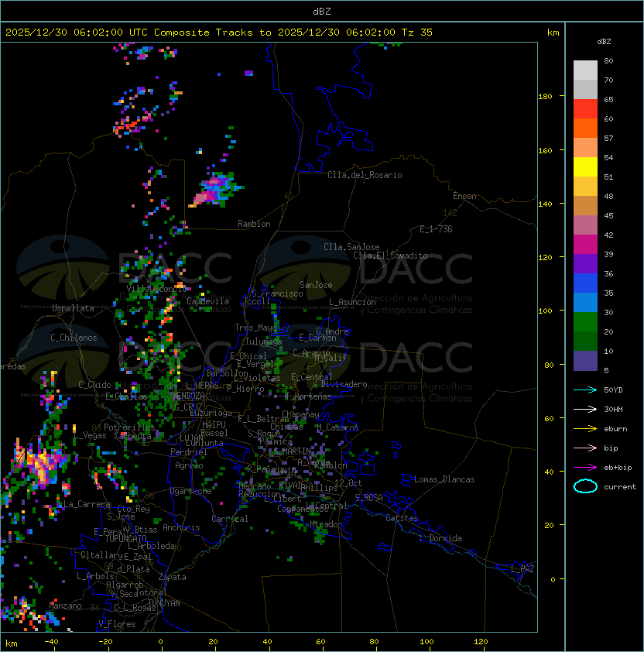Click the E_1-736 map label
This screenshot has height=652, width=644.
[x=436, y=229]
